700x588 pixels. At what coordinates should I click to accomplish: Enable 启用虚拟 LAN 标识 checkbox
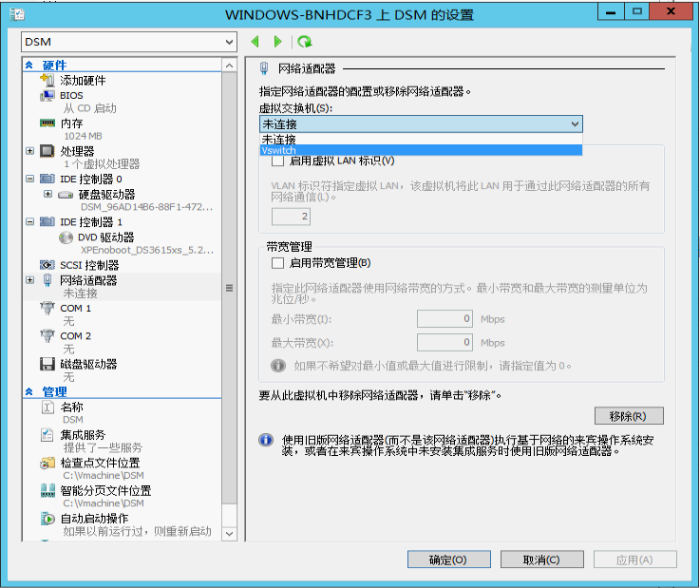point(277,161)
